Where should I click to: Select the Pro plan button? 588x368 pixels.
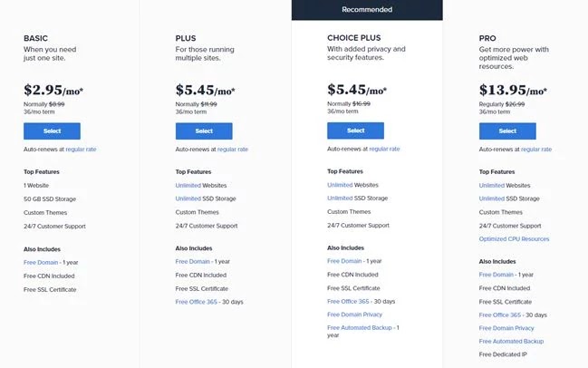click(507, 131)
